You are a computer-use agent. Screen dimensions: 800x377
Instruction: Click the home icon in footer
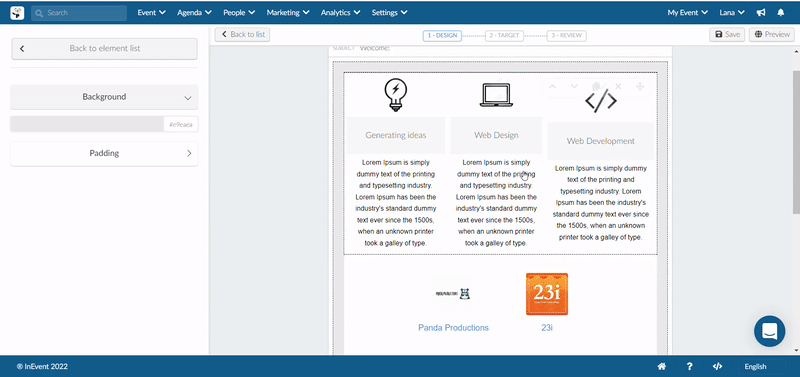662,366
